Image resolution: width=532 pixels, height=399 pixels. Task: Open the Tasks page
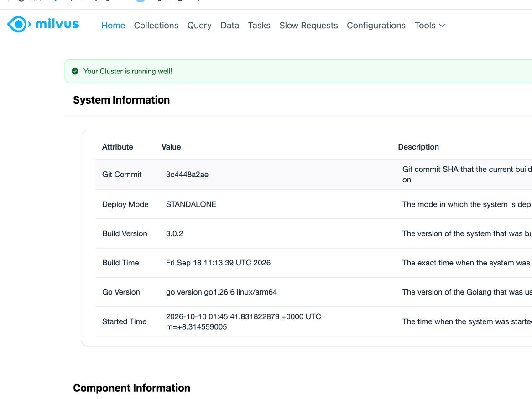[x=259, y=26]
